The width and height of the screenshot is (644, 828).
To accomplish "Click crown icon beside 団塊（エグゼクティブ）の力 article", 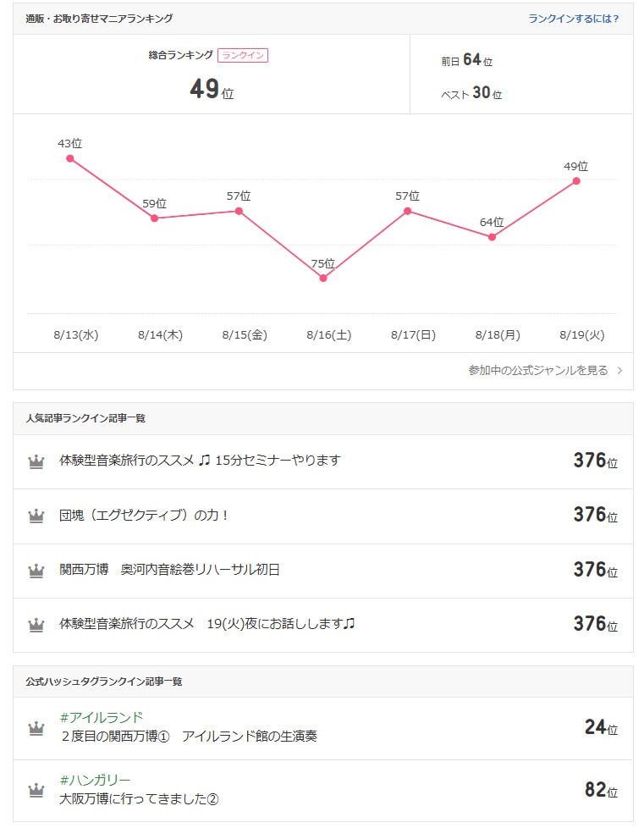I will tap(36, 516).
